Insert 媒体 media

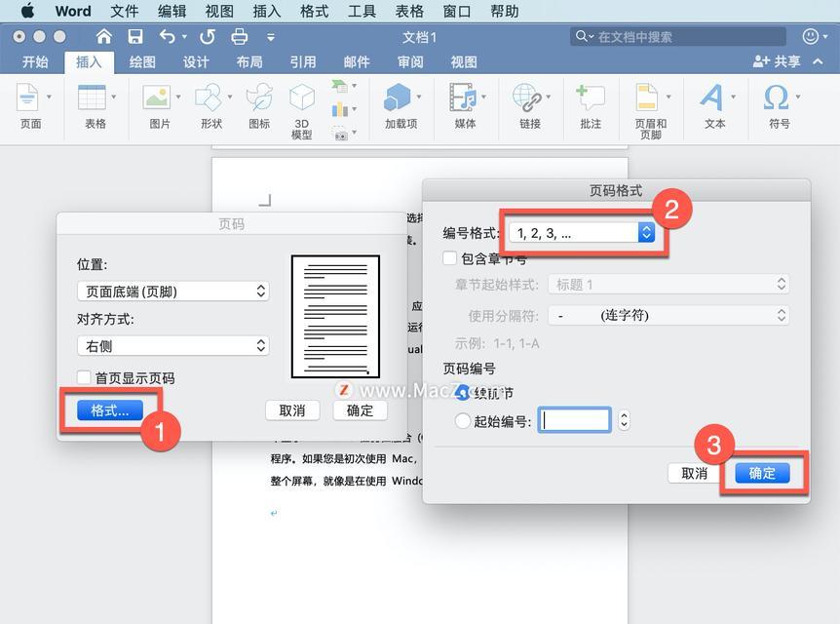click(462, 97)
